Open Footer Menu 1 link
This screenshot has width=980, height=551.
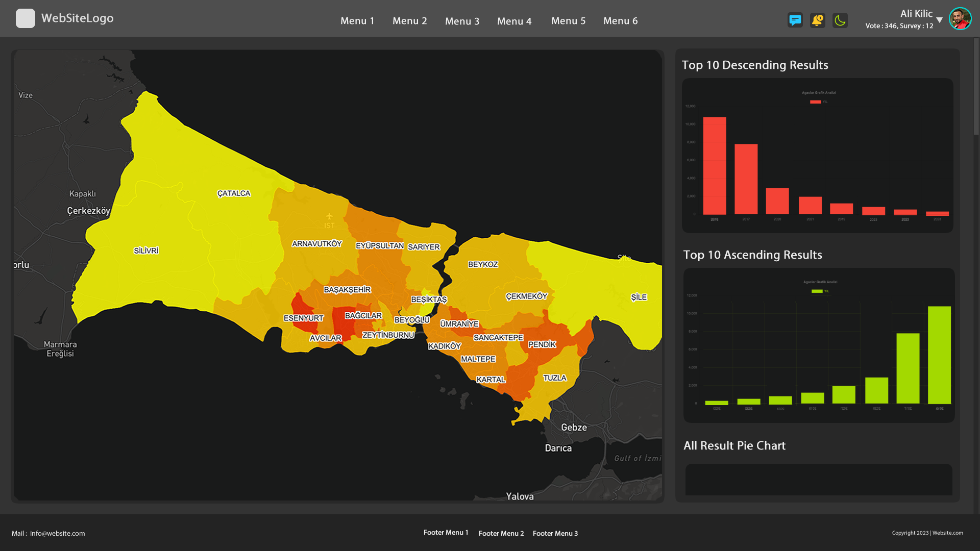[x=446, y=533]
